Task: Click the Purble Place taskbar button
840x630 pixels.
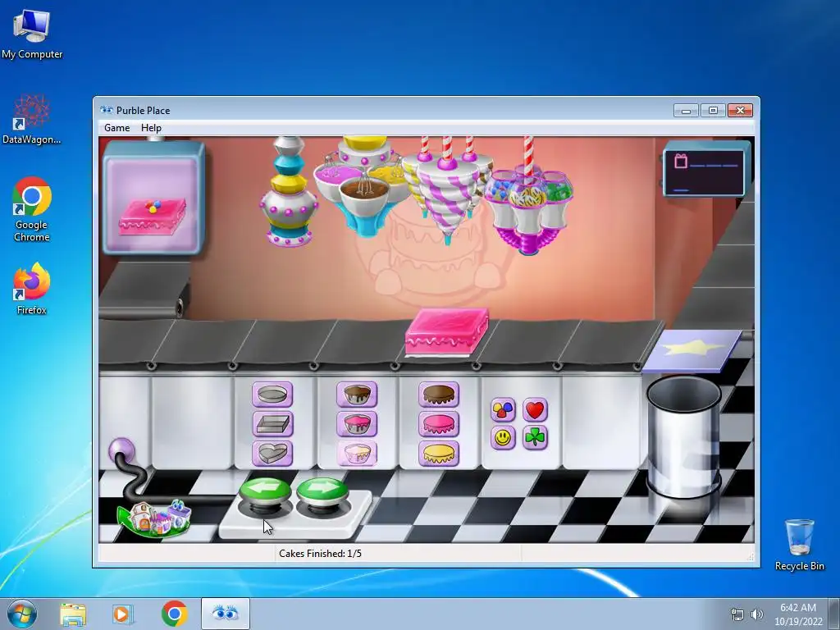Action: pos(226,614)
